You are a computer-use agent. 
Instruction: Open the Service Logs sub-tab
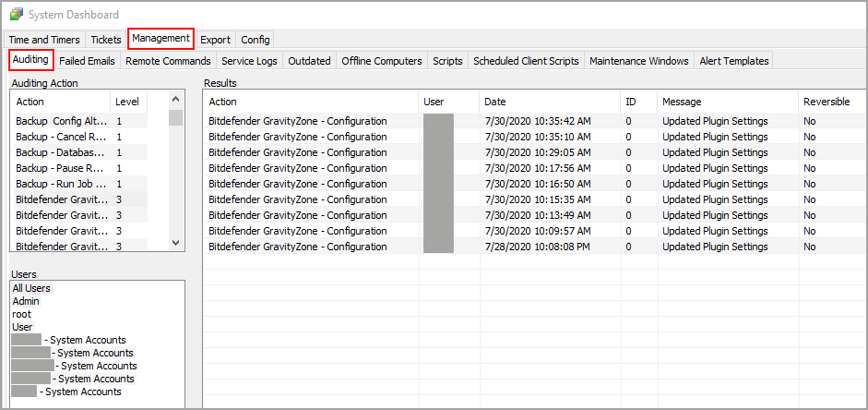coord(249,61)
